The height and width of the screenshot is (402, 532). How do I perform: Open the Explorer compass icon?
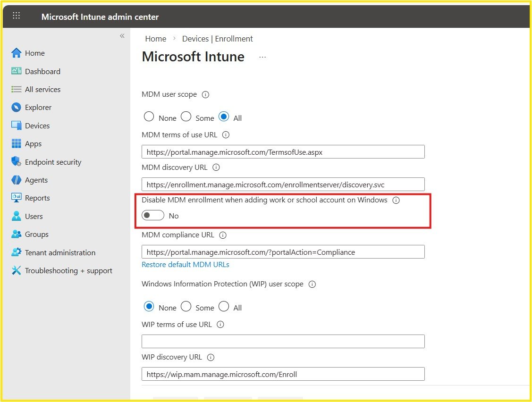(x=16, y=107)
